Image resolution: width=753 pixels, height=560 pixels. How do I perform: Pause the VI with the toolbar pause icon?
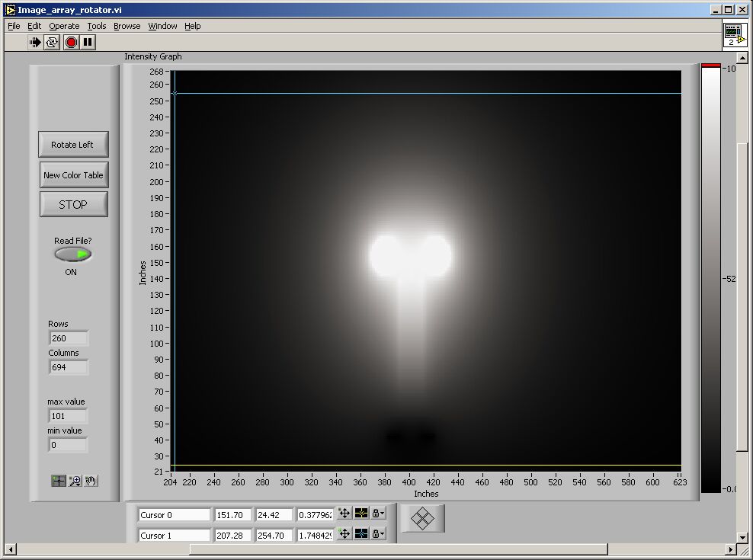[x=88, y=43]
